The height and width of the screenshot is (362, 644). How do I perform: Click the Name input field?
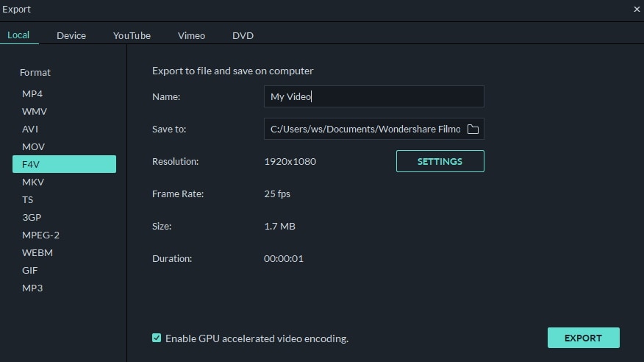pyautogui.click(x=373, y=96)
